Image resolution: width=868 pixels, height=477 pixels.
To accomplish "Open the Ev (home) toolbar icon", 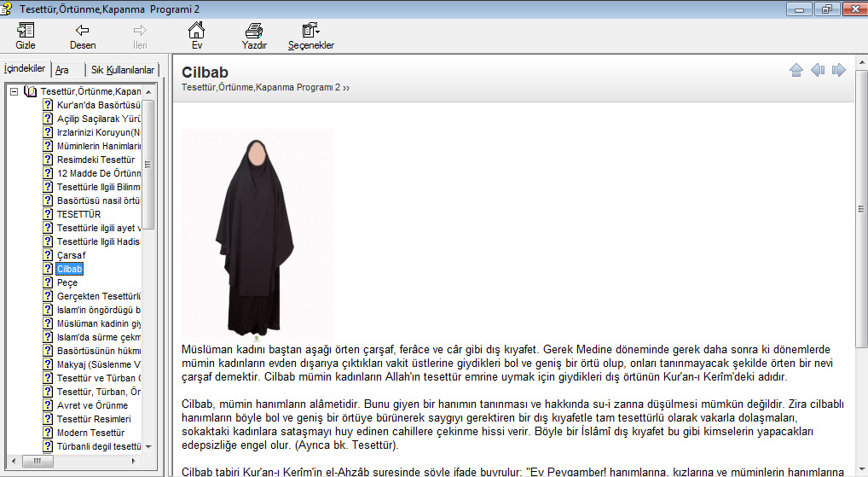I will [196, 32].
